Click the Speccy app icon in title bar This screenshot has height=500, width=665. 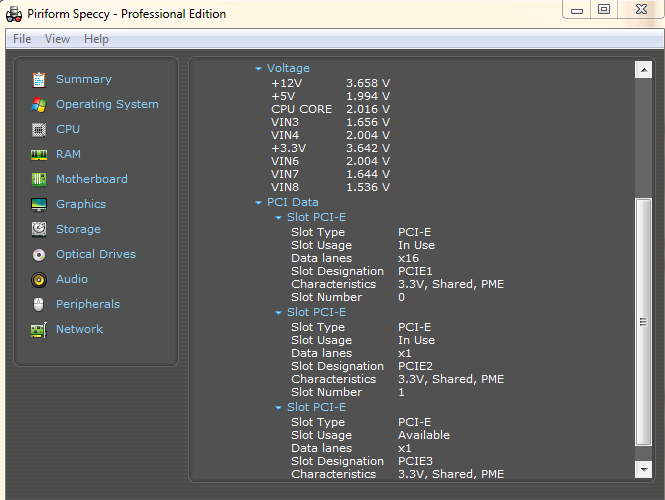pyautogui.click(x=14, y=14)
